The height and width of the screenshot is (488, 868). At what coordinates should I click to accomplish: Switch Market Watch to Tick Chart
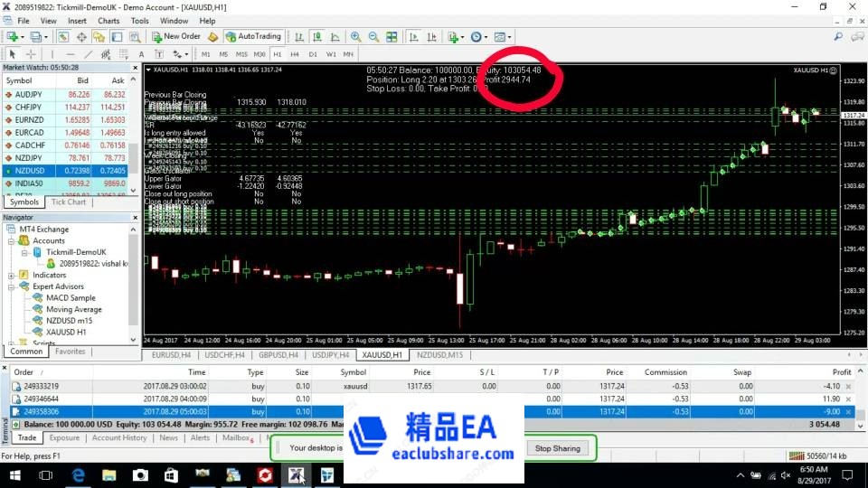69,202
